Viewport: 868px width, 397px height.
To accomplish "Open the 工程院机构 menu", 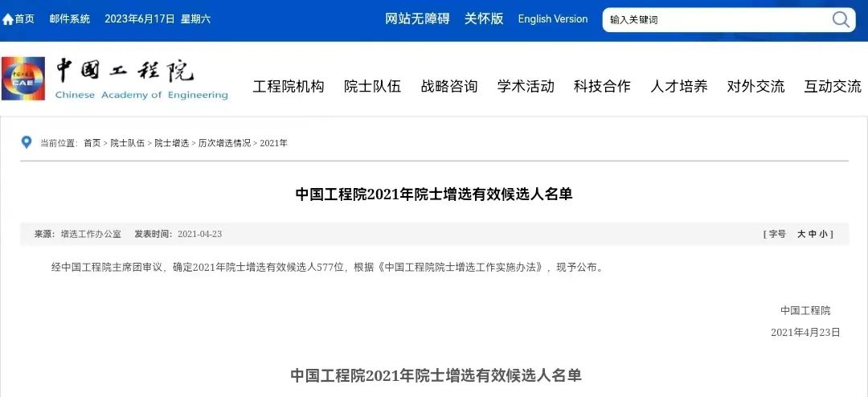I will click(289, 86).
